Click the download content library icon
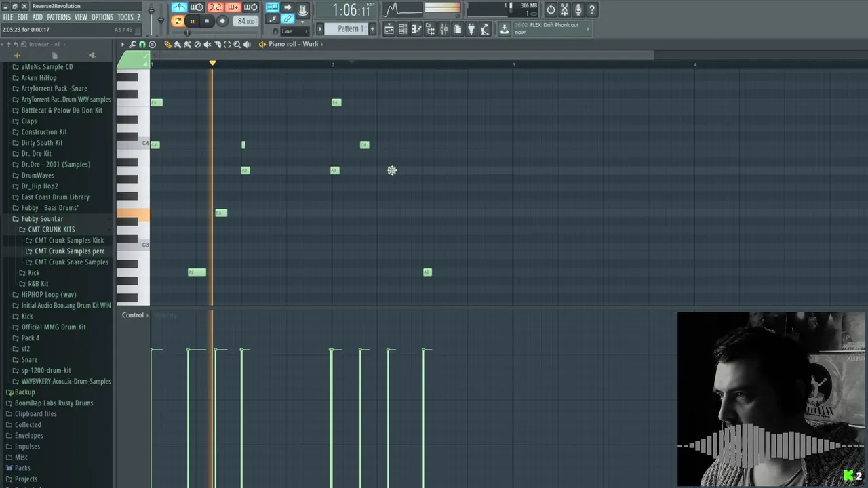868x488 pixels. (504, 28)
